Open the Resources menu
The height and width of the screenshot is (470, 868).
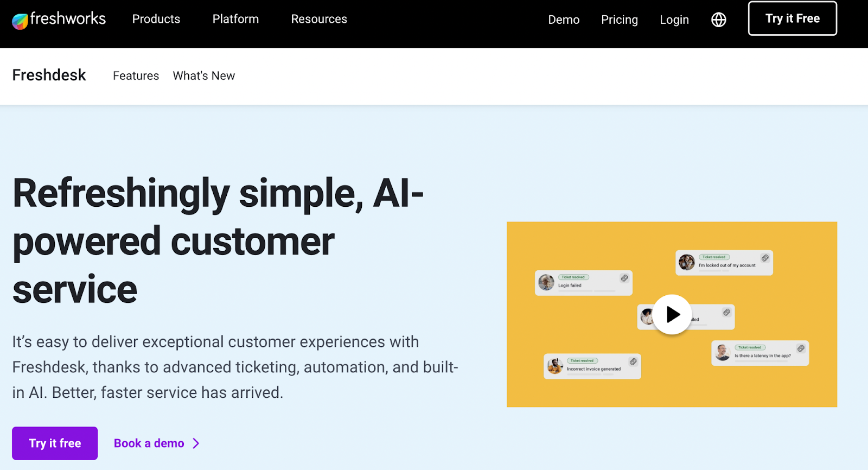tap(319, 19)
